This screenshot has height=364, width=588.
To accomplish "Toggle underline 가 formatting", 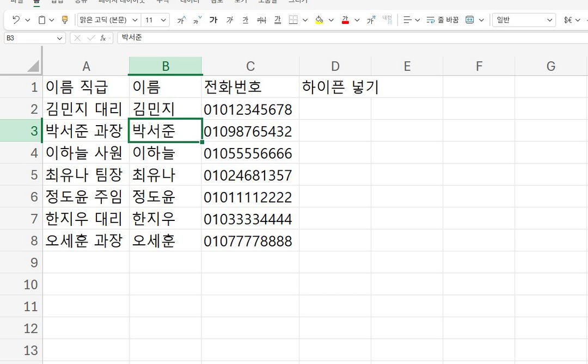I will [x=245, y=20].
